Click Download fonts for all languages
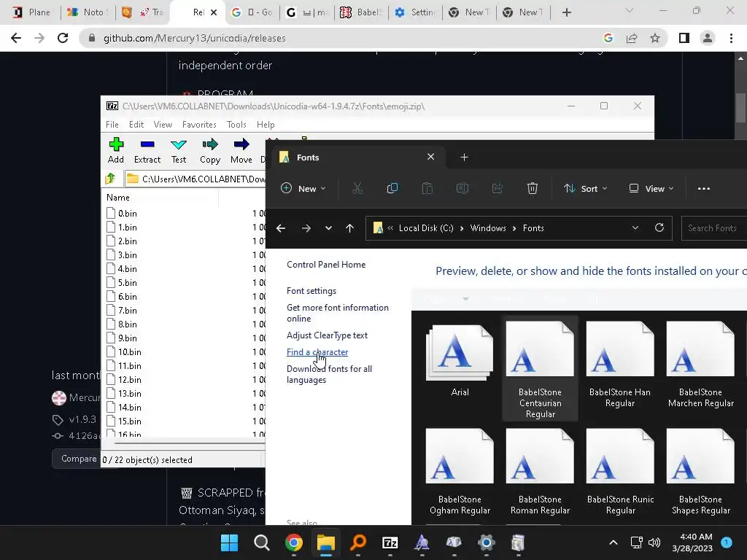Viewport: 747px width, 560px height. [329, 374]
